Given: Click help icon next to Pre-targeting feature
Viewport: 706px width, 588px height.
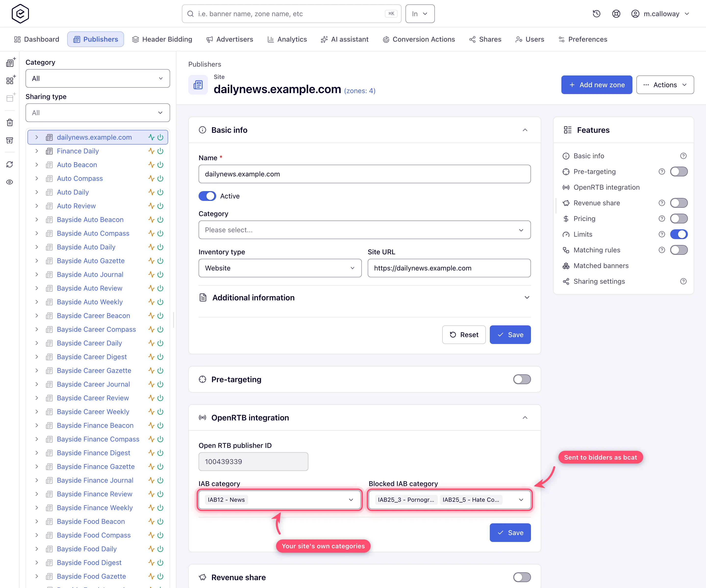Looking at the screenshot, I should [662, 172].
